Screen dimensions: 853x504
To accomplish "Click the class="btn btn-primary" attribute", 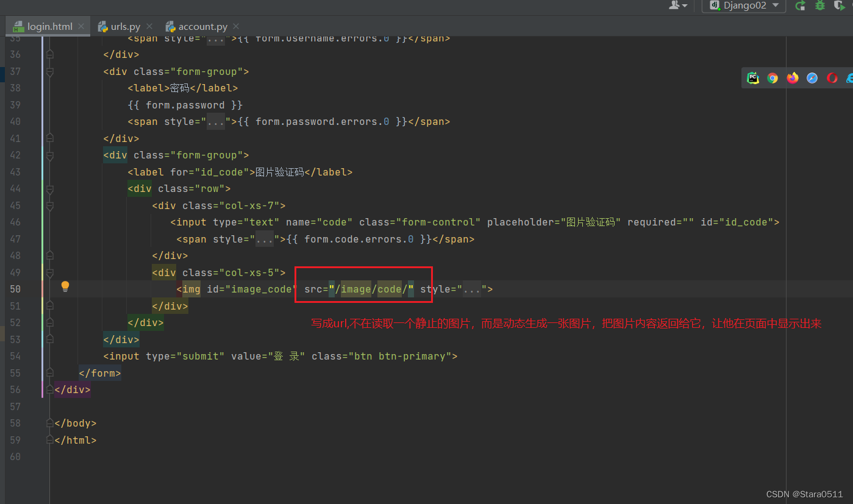I will coord(381,357).
